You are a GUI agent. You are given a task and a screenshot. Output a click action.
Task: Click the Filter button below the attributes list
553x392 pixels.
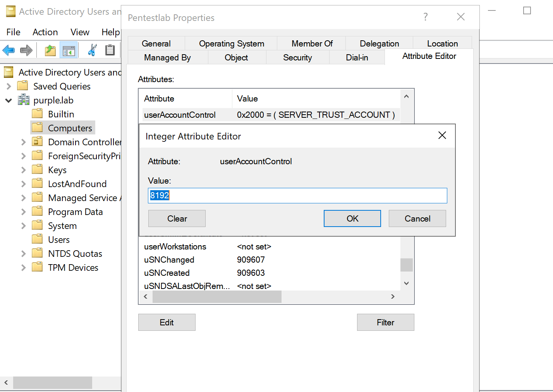385,322
